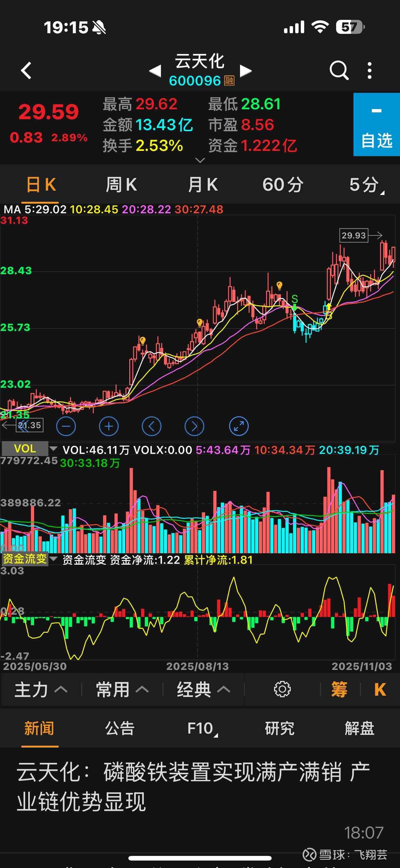The width and height of the screenshot is (400, 868).
Task: Zoom out chart with minus circle
Action: pyautogui.click(x=66, y=426)
